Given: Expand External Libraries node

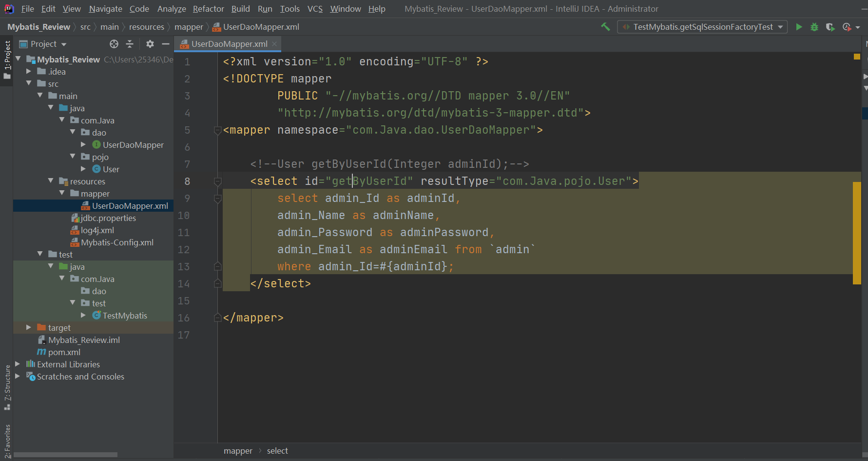Looking at the screenshot, I should coord(18,364).
